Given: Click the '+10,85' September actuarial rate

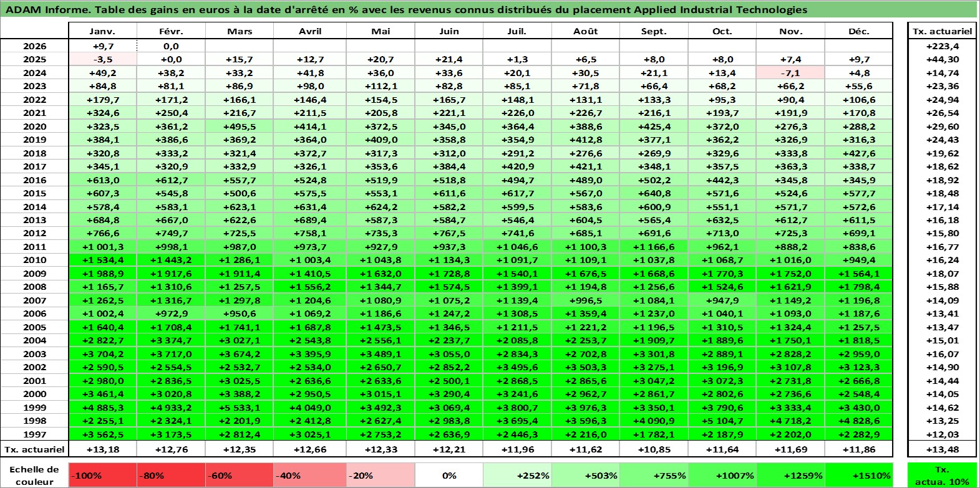Looking at the screenshot, I should (x=654, y=449).
